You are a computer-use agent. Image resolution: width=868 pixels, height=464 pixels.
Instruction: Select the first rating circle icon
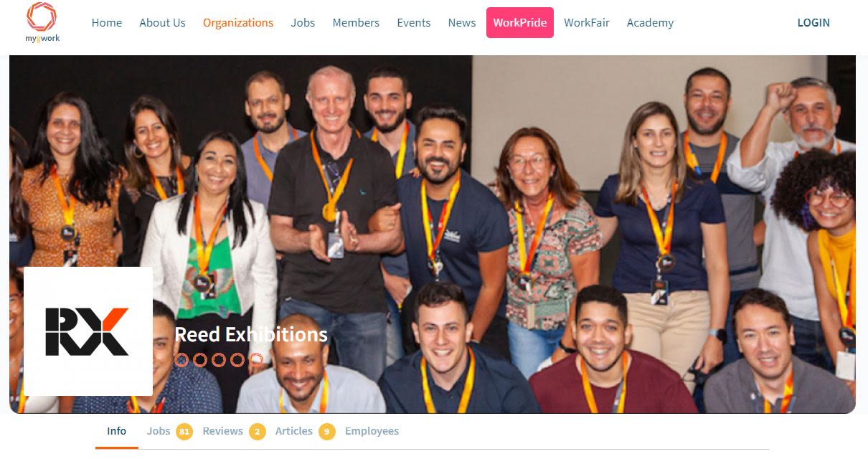pyautogui.click(x=181, y=360)
